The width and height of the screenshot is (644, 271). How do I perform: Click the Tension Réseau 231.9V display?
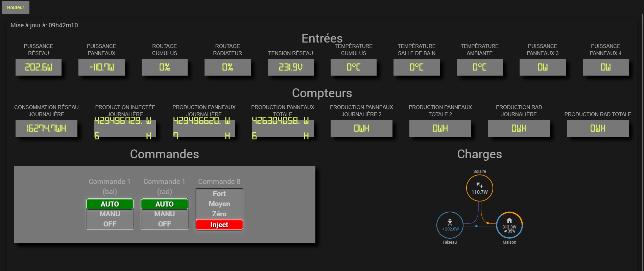tap(291, 67)
